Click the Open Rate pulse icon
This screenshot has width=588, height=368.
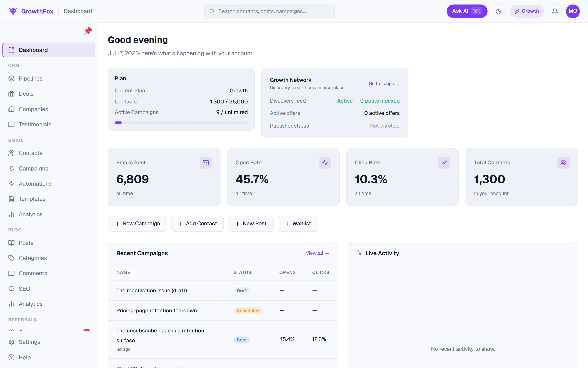pyautogui.click(x=325, y=163)
